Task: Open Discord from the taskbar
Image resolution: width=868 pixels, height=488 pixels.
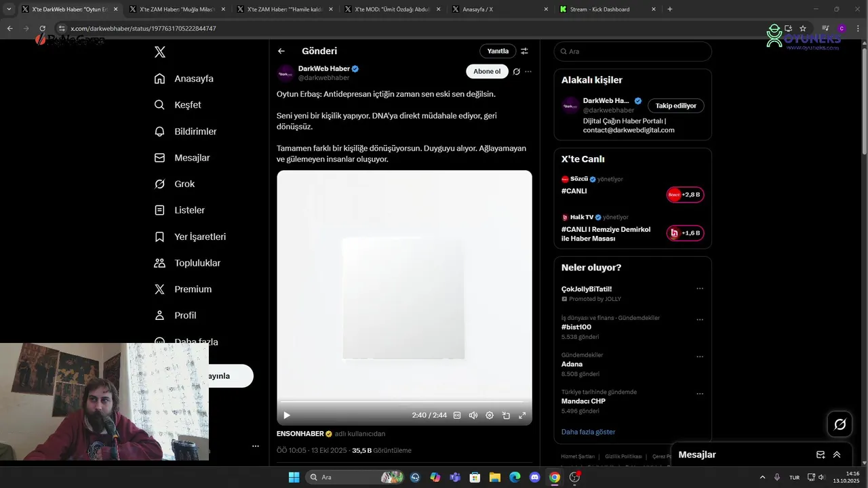Action: (534, 477)
